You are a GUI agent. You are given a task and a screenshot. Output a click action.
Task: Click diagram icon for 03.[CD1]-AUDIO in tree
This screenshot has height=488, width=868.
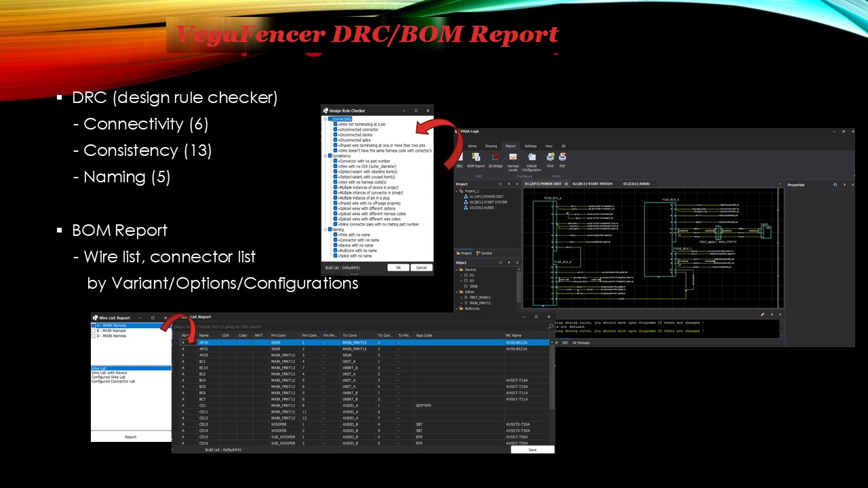coord(466,207)
